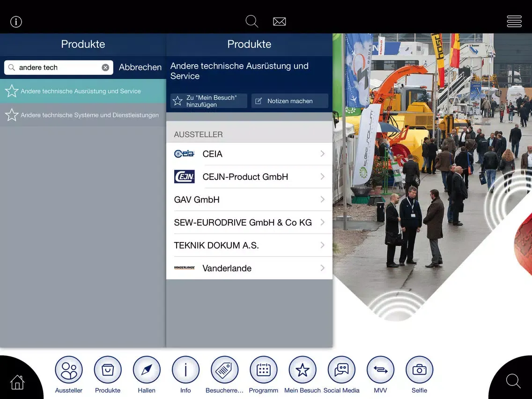Open Vanderlande exhibitor entry
Screen dimensions: 532x399
click(249, 268)
